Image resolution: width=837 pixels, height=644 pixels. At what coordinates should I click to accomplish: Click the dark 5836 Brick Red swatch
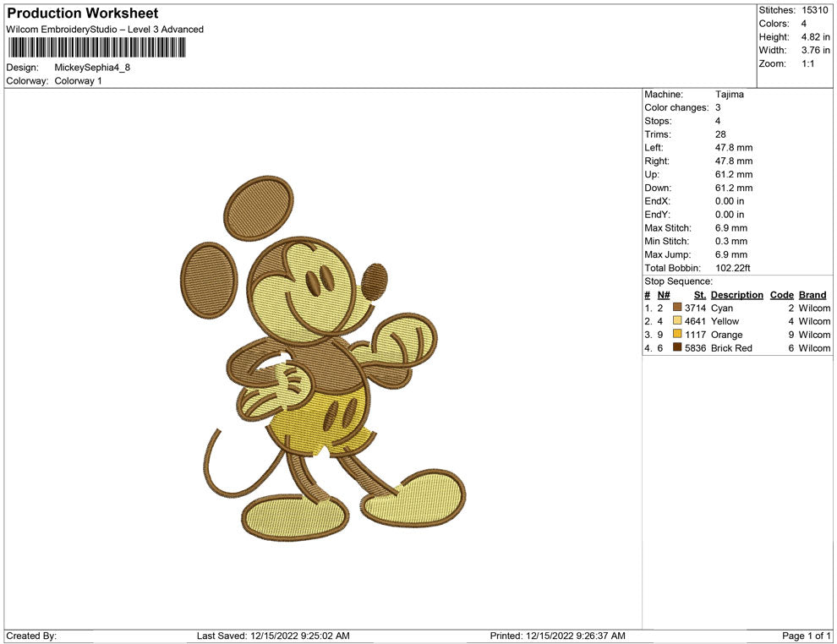(x=677, y=347)
